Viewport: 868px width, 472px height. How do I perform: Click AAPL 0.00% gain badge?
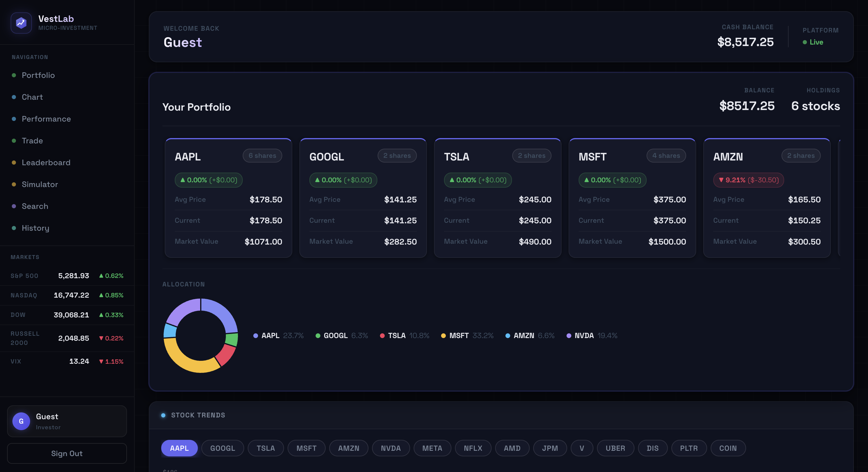[208, 180]
